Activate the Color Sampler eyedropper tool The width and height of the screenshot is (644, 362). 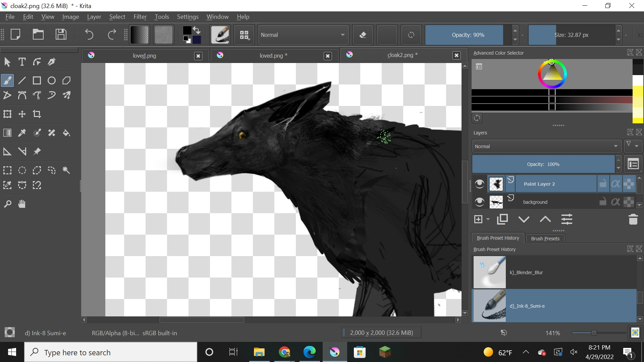[x=22, y=133]
